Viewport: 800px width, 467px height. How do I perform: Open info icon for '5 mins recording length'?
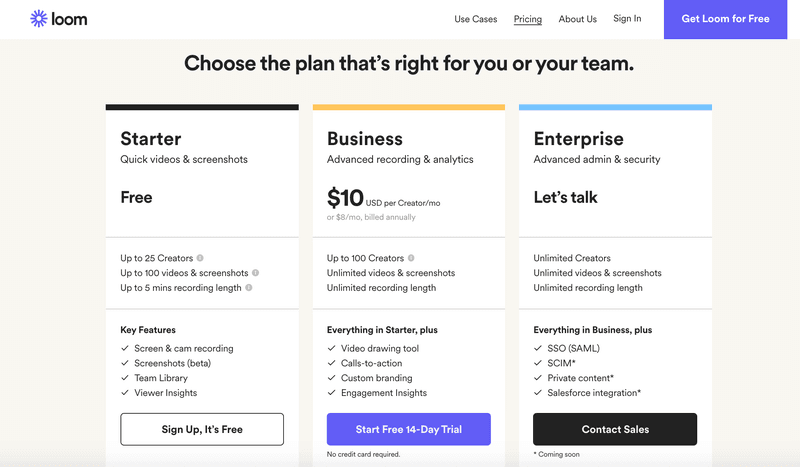click(x=248, y=287)
